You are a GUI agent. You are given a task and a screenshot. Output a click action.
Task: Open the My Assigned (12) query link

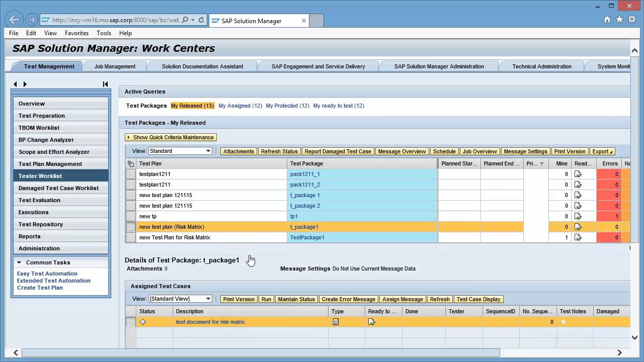pos(240,106)
